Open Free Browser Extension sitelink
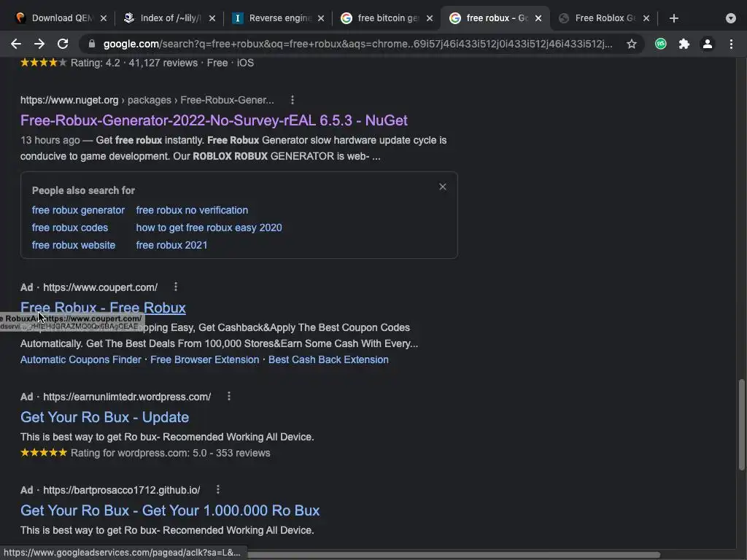747x560 pixels. point(205,359)
